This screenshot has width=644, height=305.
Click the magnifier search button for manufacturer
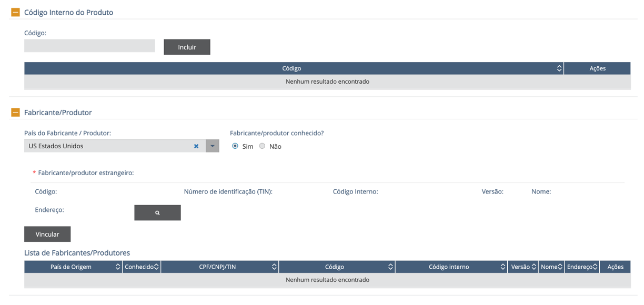(157, 213)
